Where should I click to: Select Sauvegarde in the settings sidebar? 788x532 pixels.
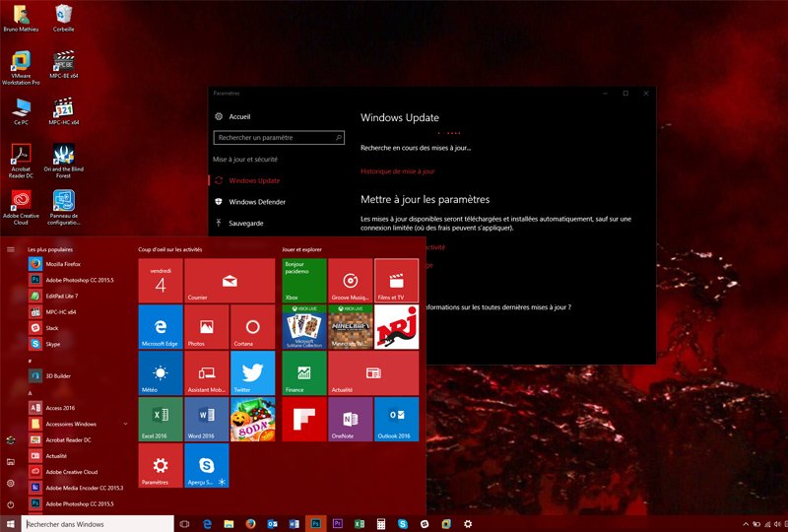[245, 224]
